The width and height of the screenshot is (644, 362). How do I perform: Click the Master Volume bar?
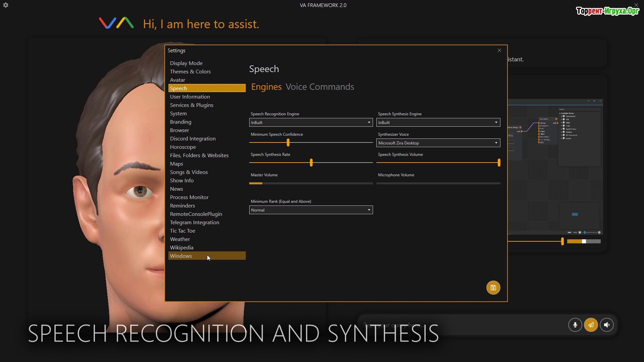click(x=311, y=183)
